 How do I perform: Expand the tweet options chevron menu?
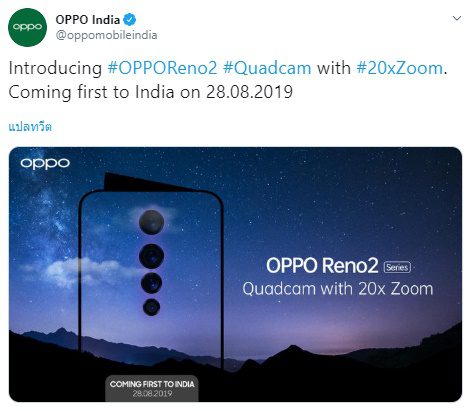(x=457, y=18)
